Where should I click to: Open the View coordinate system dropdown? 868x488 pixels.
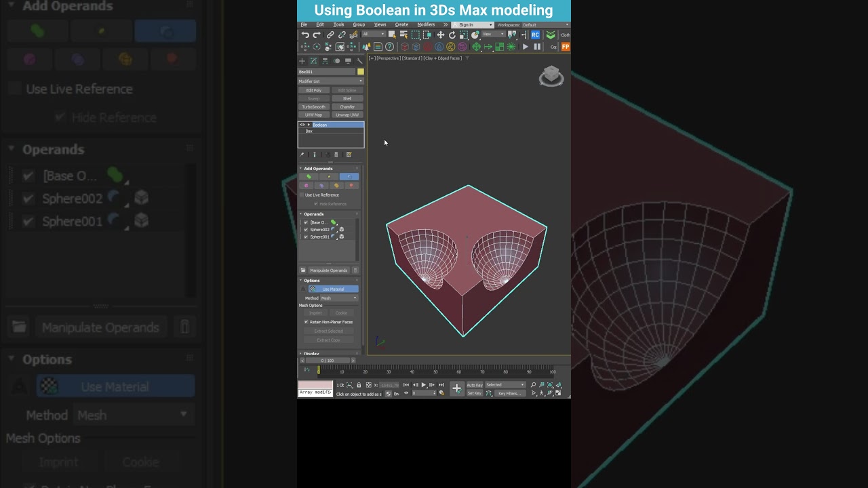[x=492, y=35]
